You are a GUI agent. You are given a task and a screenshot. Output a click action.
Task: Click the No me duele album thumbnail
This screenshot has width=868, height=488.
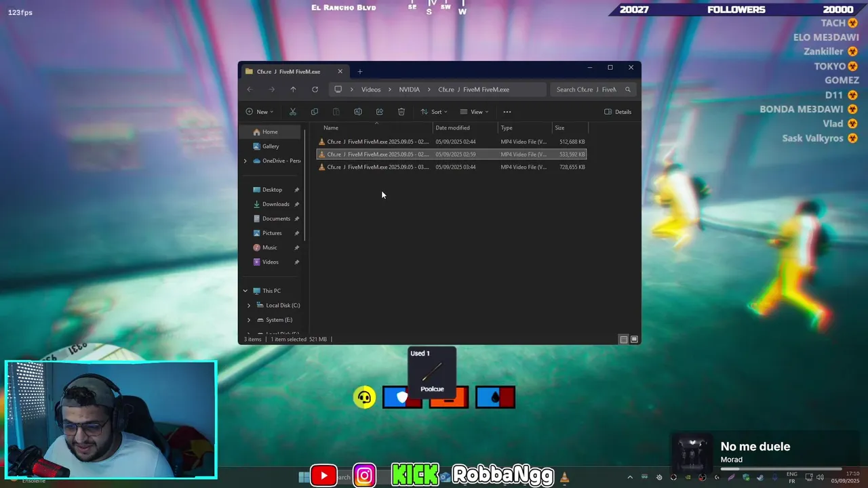coord(692,454)
